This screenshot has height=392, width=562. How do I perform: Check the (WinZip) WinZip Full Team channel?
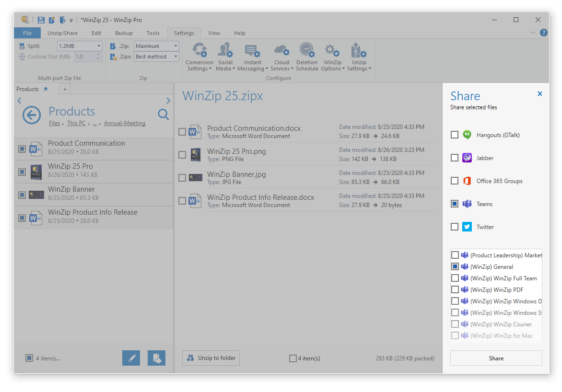tap(455, 278)
